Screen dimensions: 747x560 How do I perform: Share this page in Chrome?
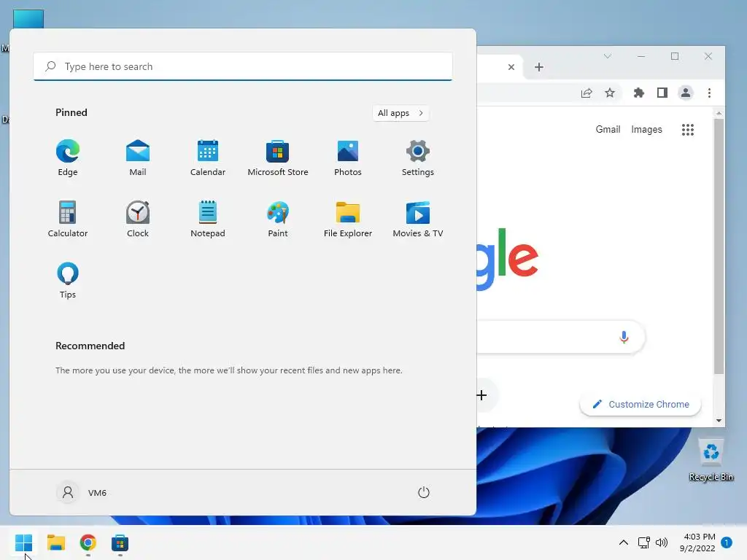(x=587, y=93)
